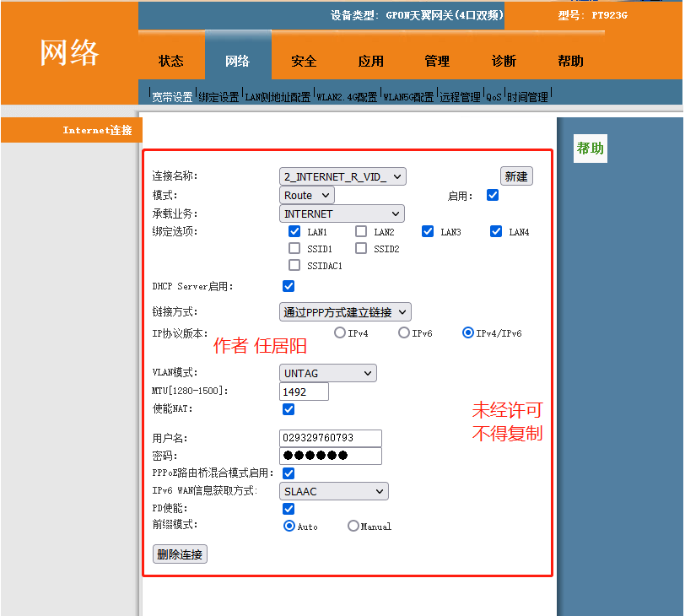Check the SSID2 binding checkbox
The width and height of the screenshot is (685, 616).
point(361,248)
